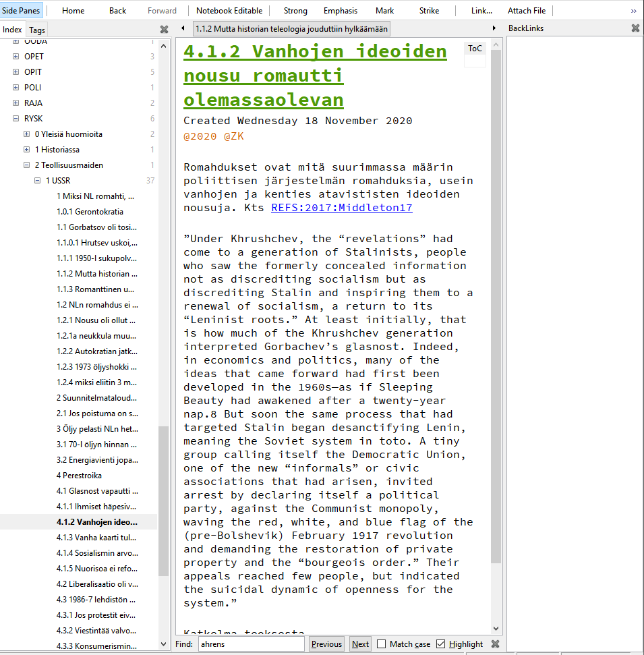Open the ToC widget
644x655 pixels.
[x=475, y=49]
